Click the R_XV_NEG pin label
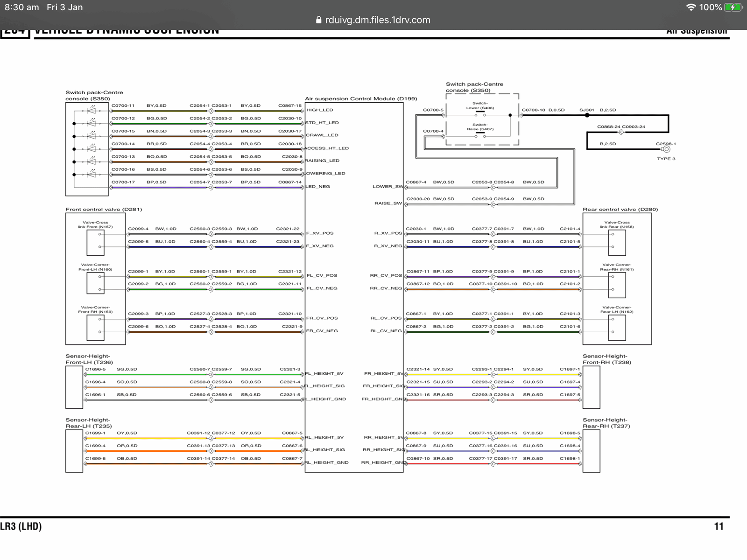 (x=388, y=246)
